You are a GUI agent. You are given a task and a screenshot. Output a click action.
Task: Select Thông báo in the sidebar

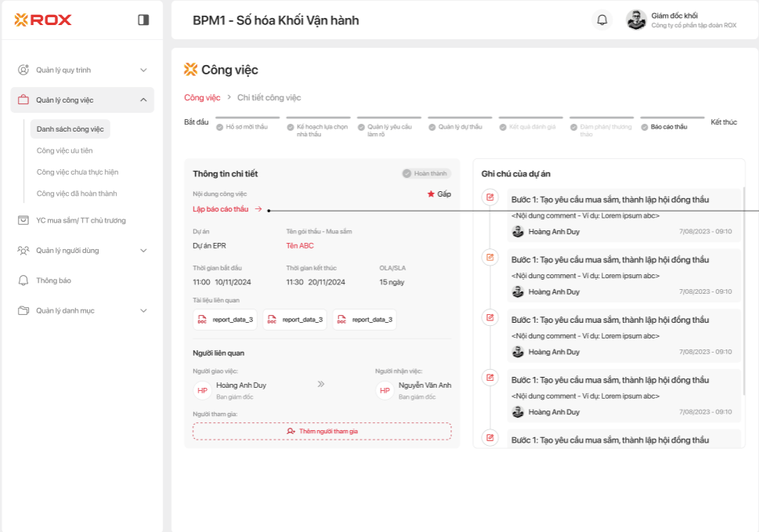click(x=53, y=280)
